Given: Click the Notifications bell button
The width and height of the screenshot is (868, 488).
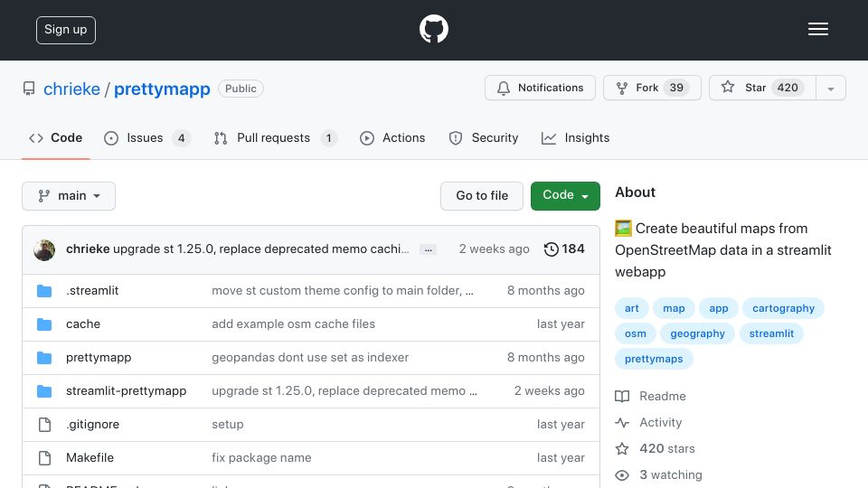Looking at the screenshot, I should [x=540, y=88].
